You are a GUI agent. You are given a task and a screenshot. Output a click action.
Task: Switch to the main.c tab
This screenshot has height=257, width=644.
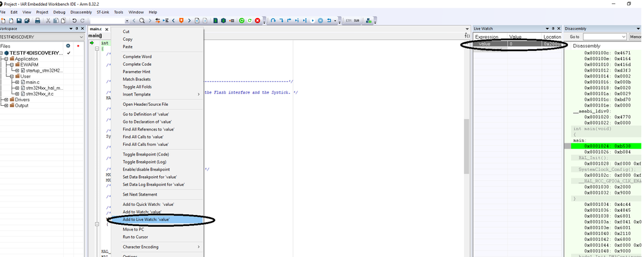click(x=95, y=29)
